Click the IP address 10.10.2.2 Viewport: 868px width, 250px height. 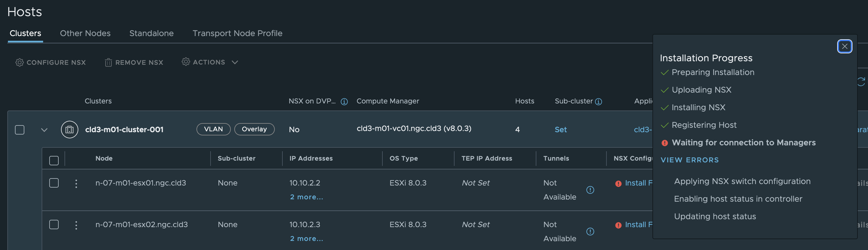[305, 183]
